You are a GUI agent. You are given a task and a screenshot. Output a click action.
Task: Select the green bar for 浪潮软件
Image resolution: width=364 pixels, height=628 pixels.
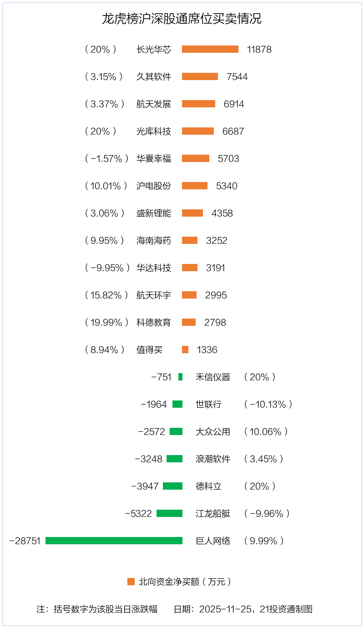pyautogui.click(x=174, y=459)
